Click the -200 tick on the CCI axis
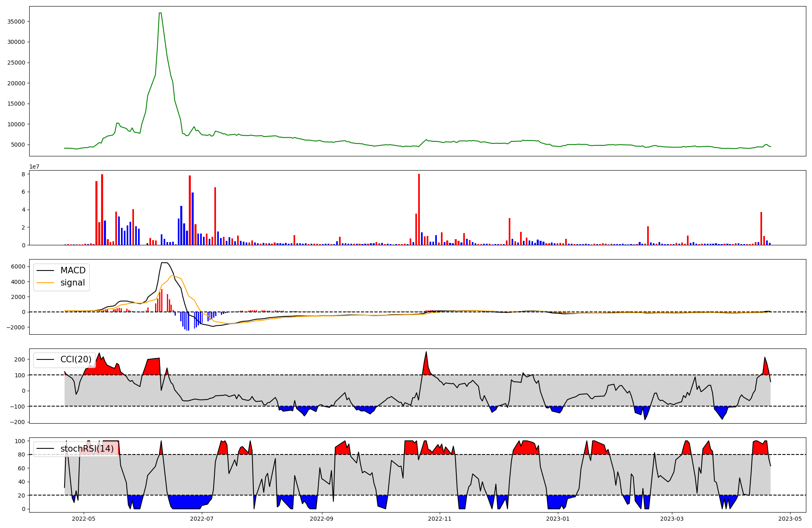This screenshot has width=812, height=528. click(x=17, y=422)
